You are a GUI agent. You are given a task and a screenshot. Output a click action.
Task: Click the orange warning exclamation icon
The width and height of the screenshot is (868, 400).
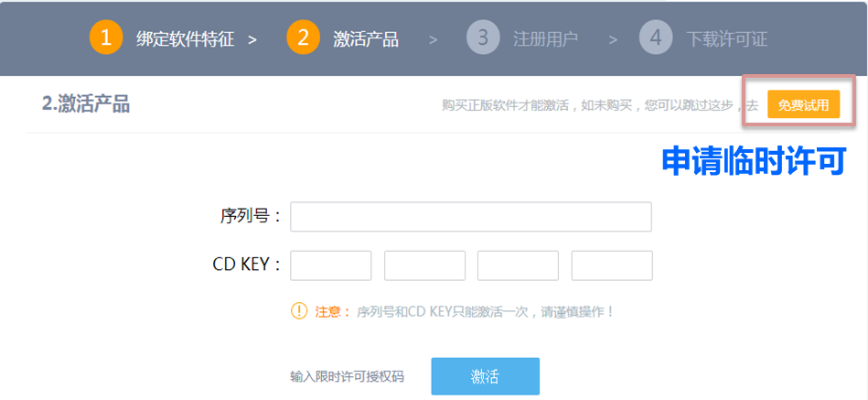pyautogui.click(x=299, y=311)
